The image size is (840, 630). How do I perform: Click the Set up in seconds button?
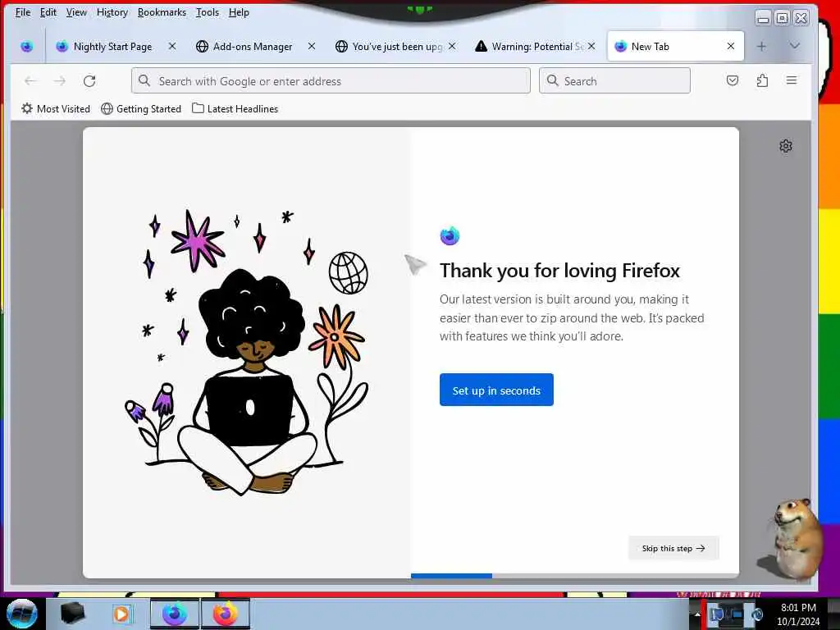(x=496, y=390)
